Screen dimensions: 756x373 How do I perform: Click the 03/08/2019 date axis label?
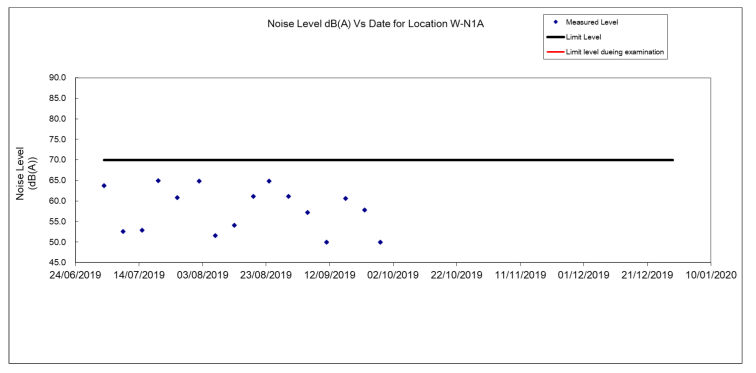(x=202, y=275)
